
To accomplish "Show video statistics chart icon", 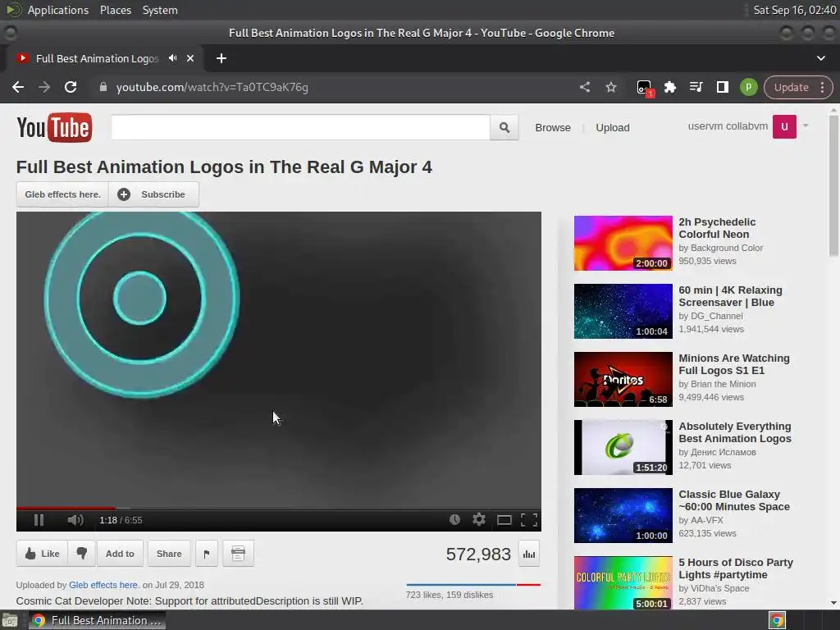I will coord(529,554).
